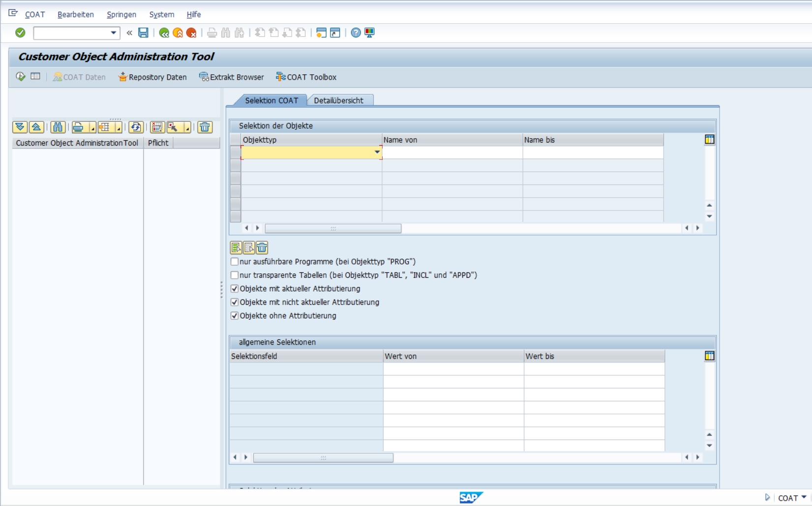Click the trash Delete icon in tree toolbar
812x506 pixels.
tap(205, 127)
